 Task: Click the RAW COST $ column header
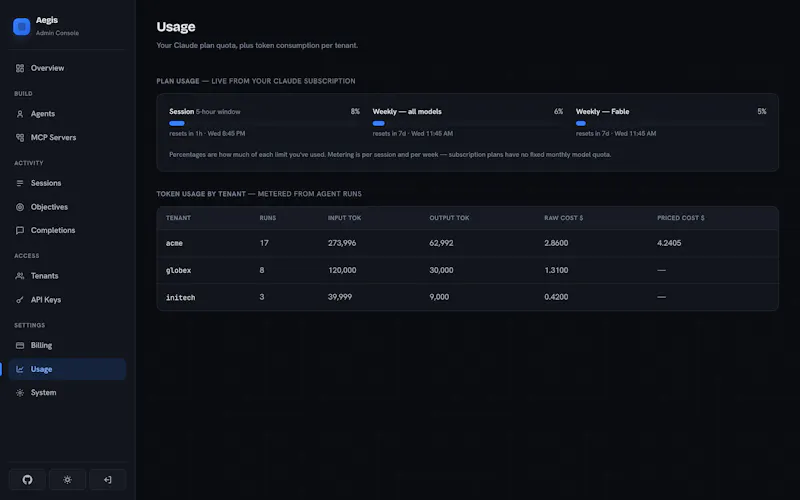click(x=563, y=218)
